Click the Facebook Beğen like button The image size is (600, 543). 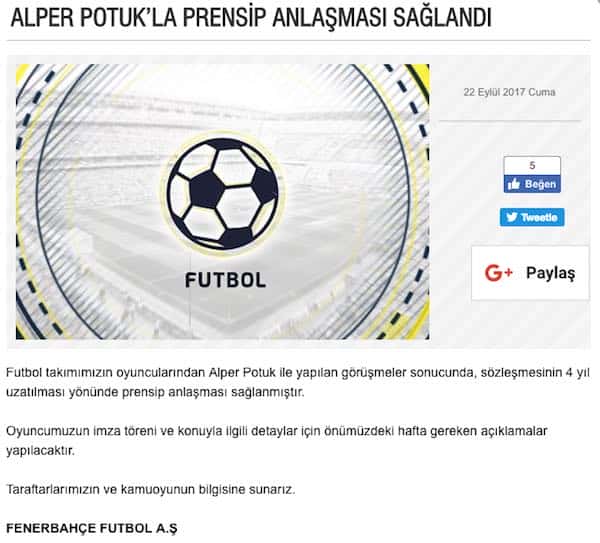pyautogui.click(x=532, y=184)
